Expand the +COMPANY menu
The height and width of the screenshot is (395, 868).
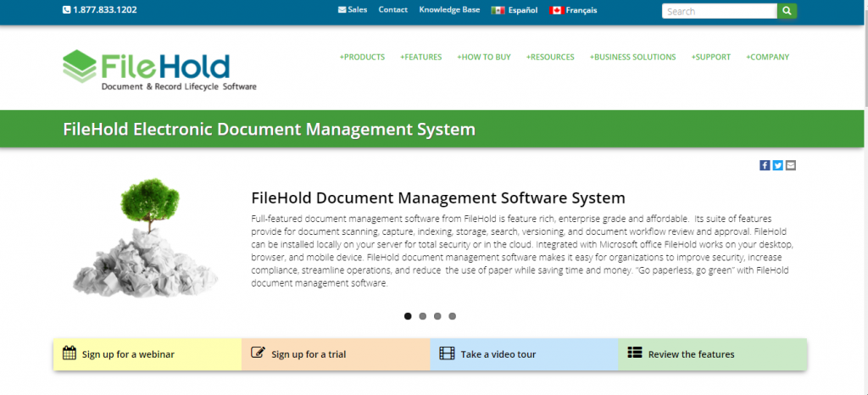pos(768,57)
